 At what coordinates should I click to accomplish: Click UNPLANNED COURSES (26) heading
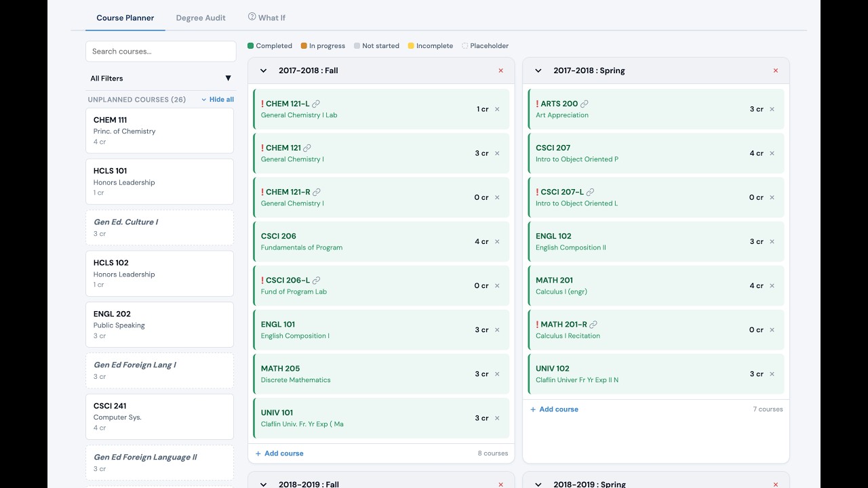point(137,100)
